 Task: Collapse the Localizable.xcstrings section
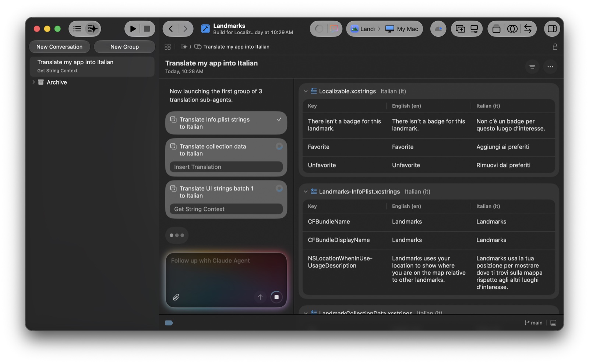[x=306, y=91]
